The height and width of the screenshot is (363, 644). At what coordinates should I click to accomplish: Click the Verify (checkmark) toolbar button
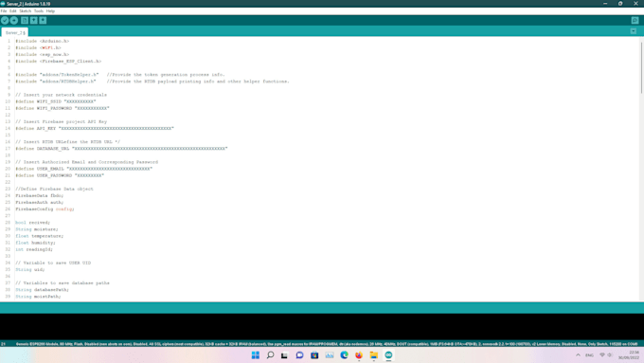[x=5, y=21]
